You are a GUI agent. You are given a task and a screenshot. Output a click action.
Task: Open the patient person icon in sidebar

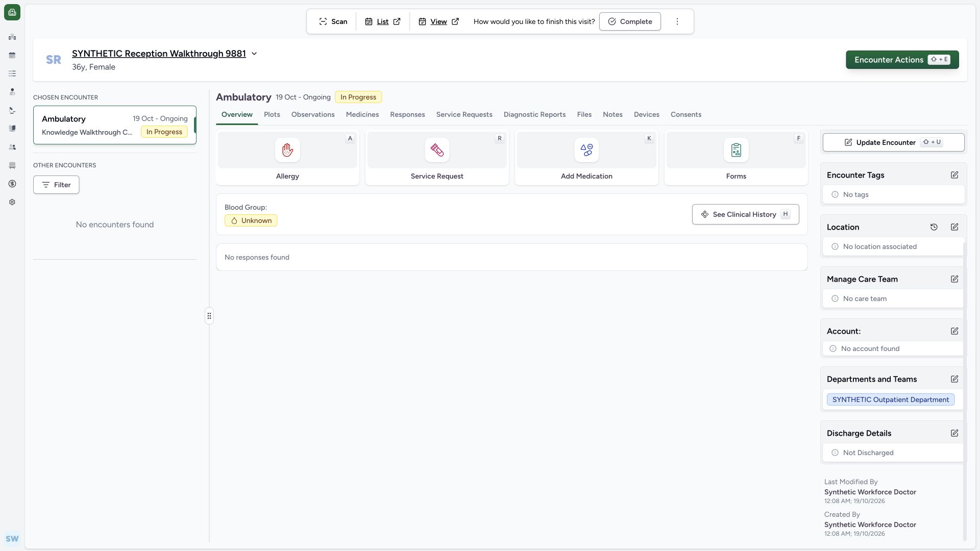[12, 92]
